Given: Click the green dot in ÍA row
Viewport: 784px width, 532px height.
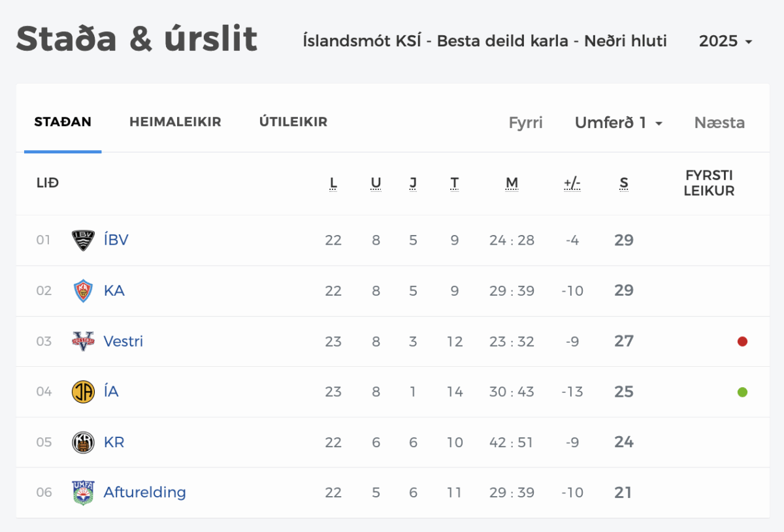Looking at the screenshot, I should (742, 392).
